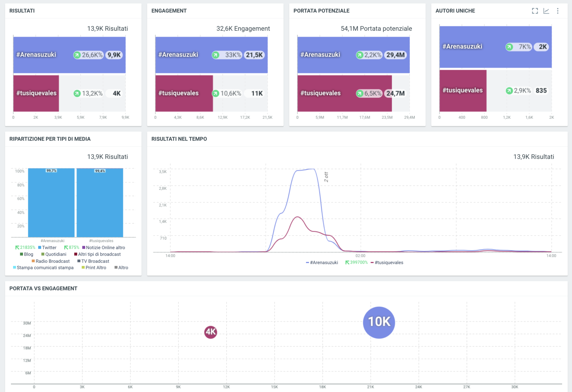Click the '2 ott' marker on time chart

point(326,177)
